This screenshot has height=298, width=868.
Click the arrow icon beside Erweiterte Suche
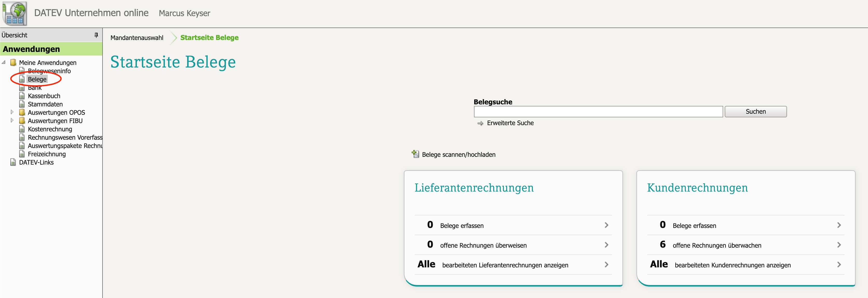pos(480,123)
